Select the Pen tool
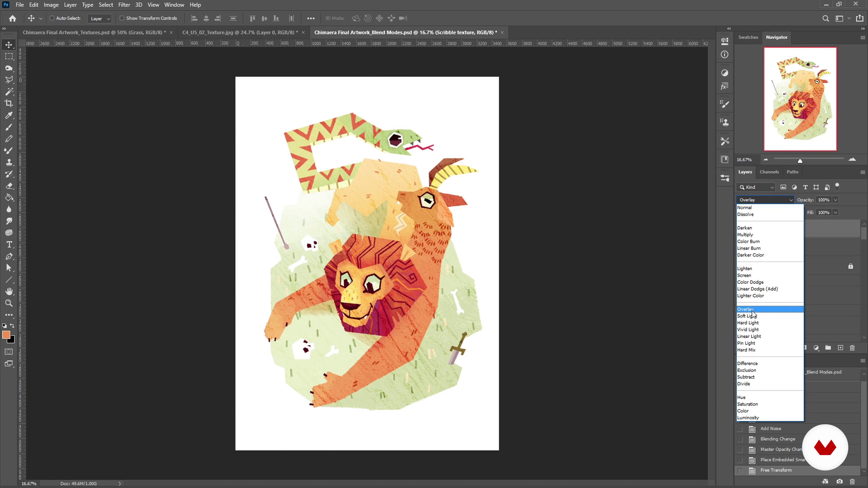The image size is (868, 488). click(x=9, y=256)
